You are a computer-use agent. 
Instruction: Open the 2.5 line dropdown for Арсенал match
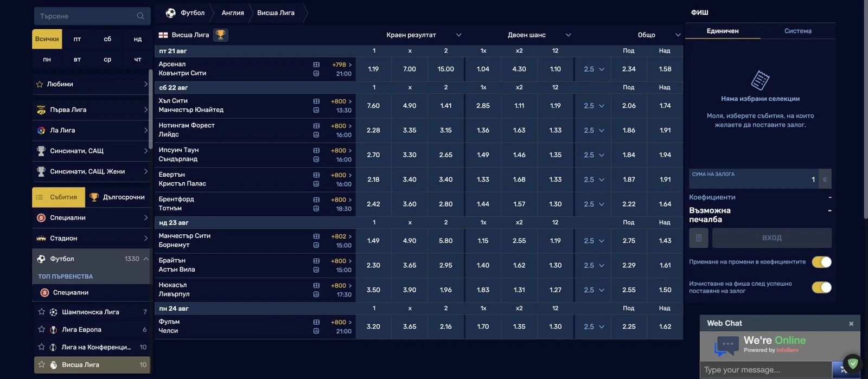(593, 69)
